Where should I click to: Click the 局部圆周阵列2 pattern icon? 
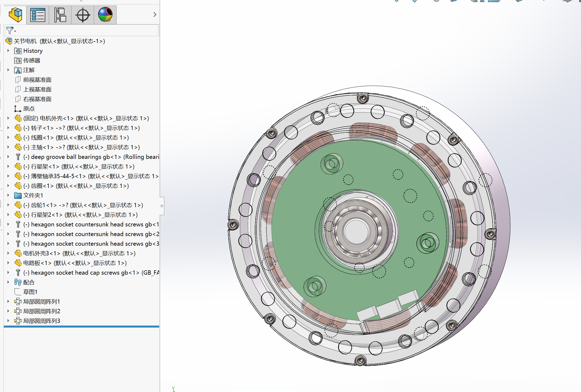pyautogui.click(x=18, y=311)
